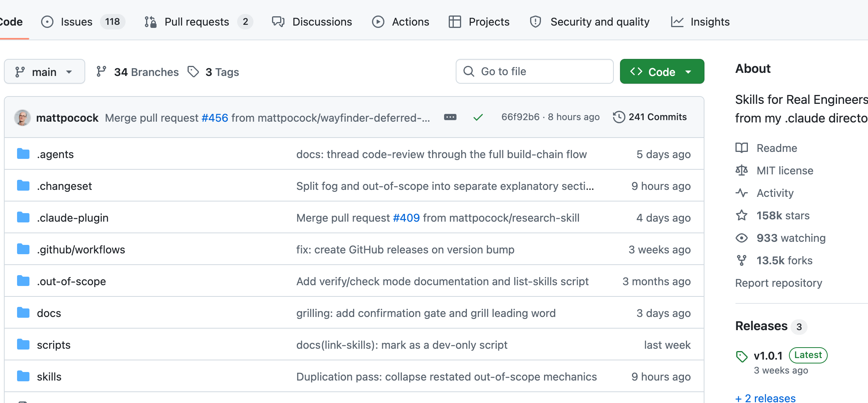Open the Projects tab
Viewport: 868px width, 403px height.
coord(479,22)
